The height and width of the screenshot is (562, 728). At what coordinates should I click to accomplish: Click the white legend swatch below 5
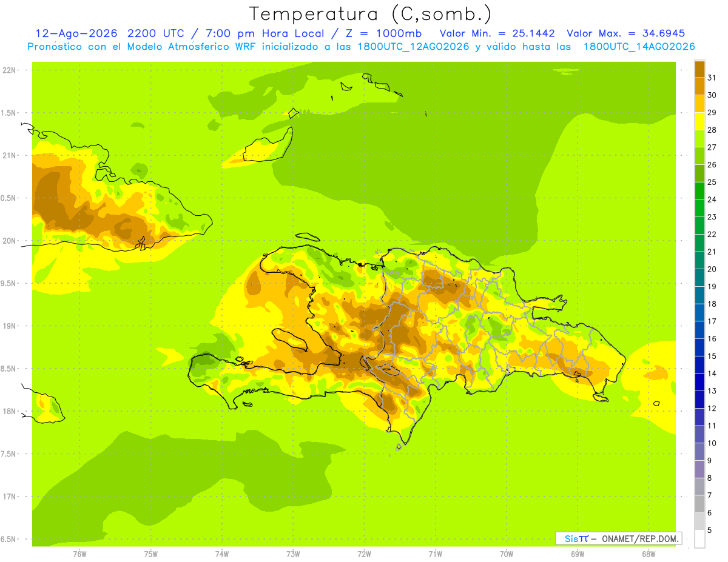[699, 538]
